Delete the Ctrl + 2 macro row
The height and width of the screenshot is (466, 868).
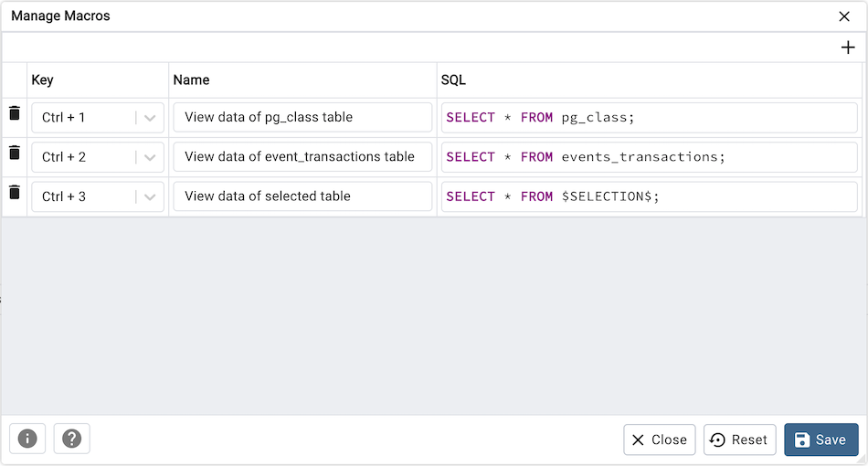pyautogui.click(x=15, y=154)
